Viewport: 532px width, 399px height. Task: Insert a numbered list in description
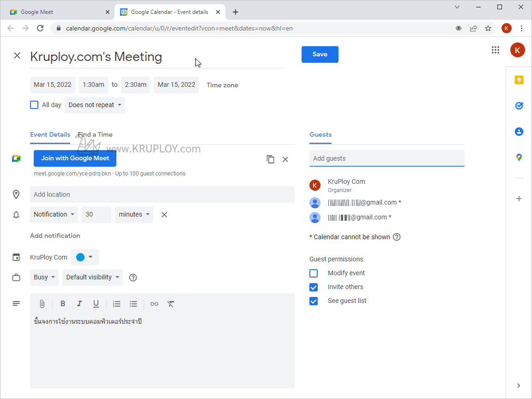pyautogui.click(x=117, y=304)
